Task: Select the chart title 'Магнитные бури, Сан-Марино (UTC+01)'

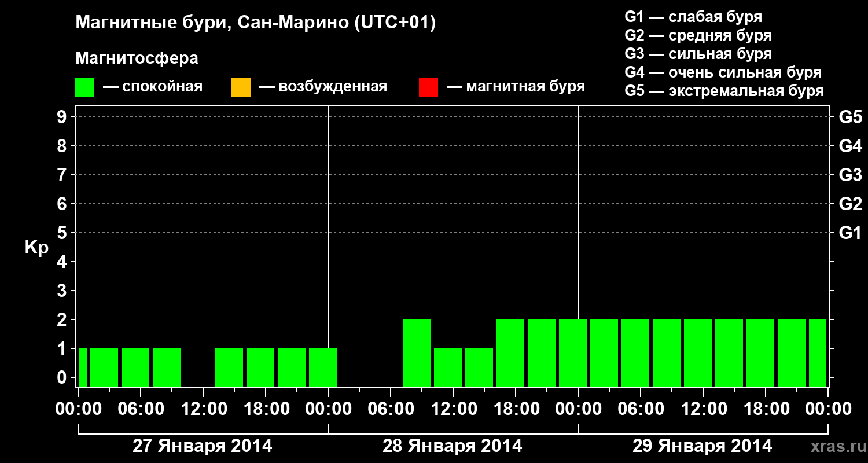Action: (255, 23)
